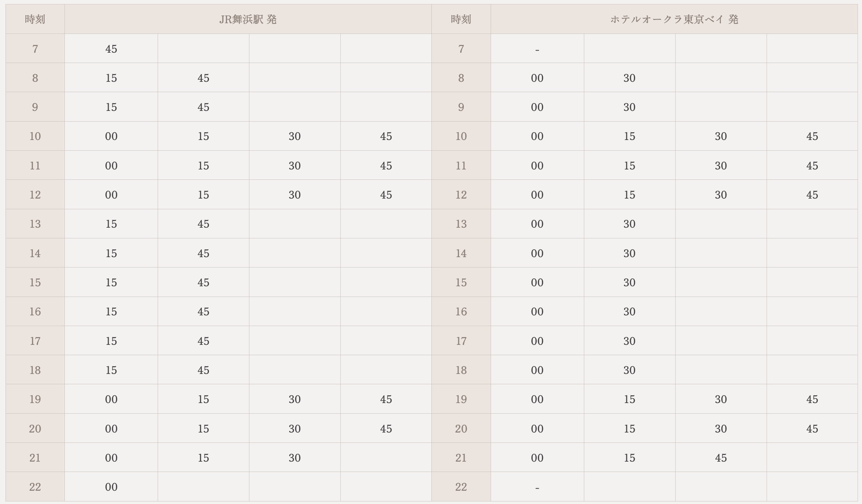Screen dimensions: 862x504
Task: Select the 20:15 hotel departure cell
Action: pyautogui.click(x=630, y=428)
